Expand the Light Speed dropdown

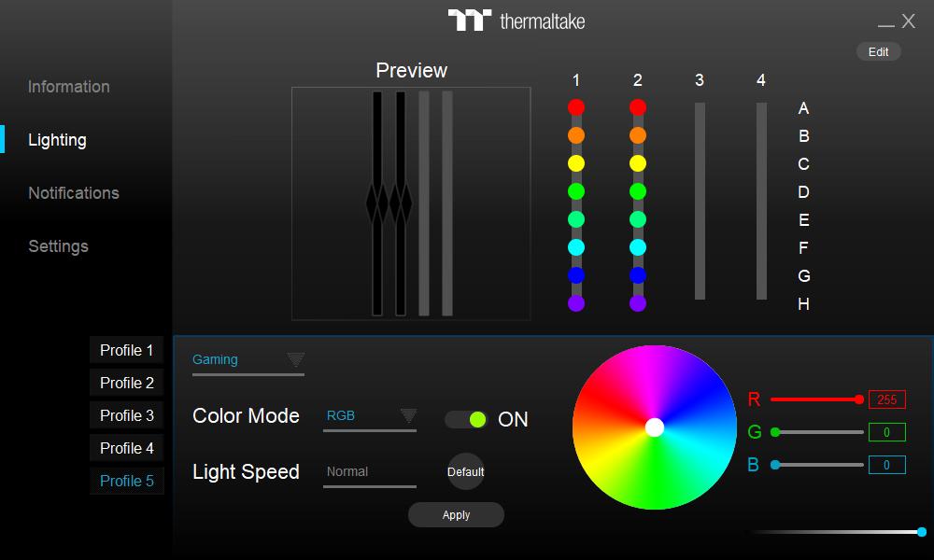pyautogui.click(x=369, y=471)
